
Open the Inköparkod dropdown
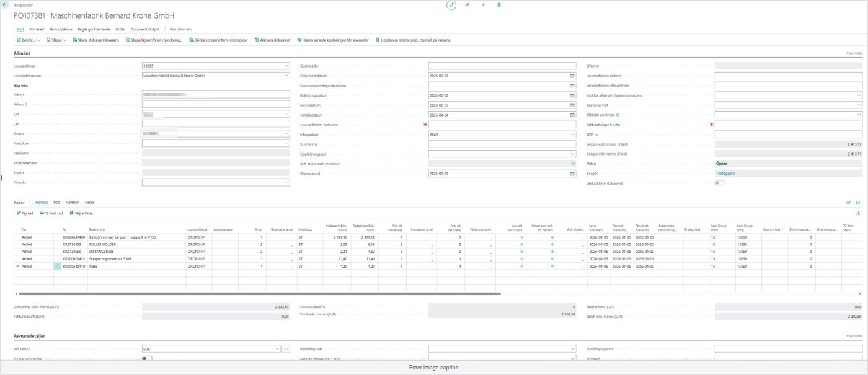tap(572, 135)
